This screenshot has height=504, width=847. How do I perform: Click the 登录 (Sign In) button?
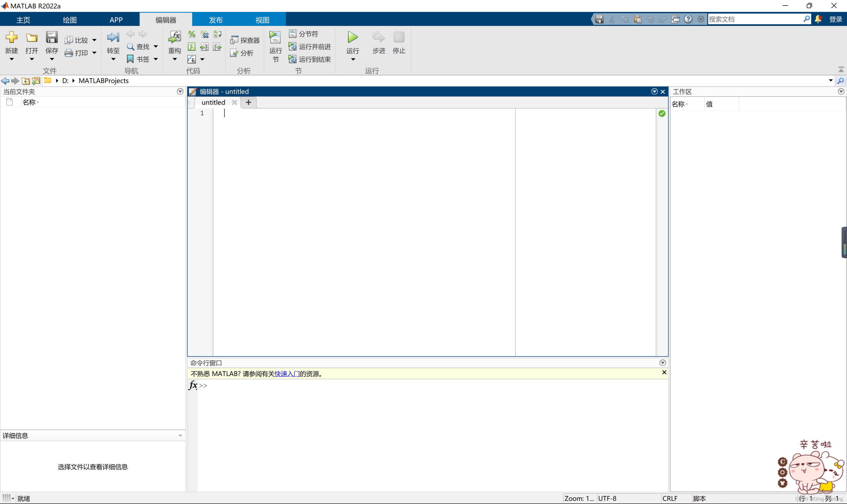pos(835,19)
